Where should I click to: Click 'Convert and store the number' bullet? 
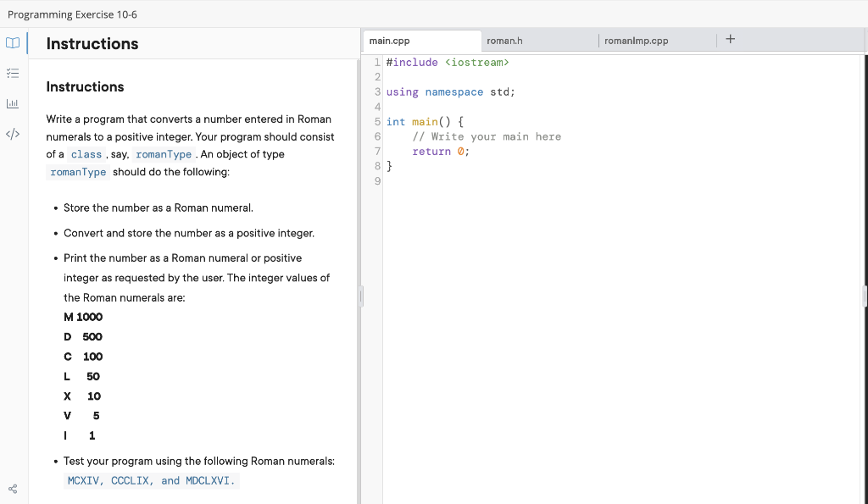pos(189,233)
